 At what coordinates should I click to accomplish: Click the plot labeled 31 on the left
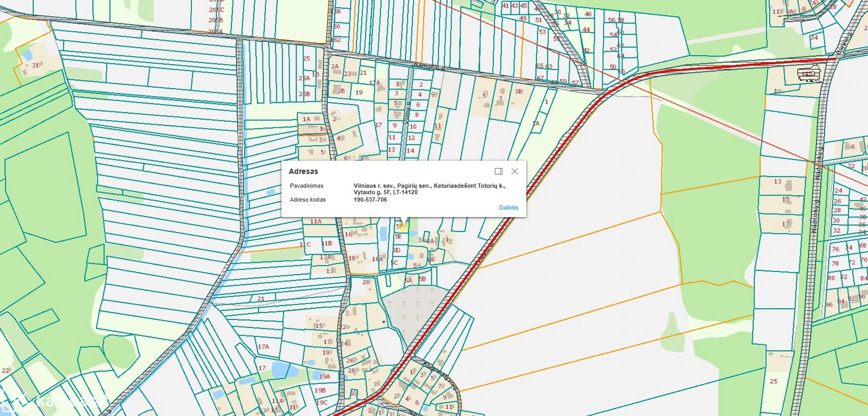35,65
